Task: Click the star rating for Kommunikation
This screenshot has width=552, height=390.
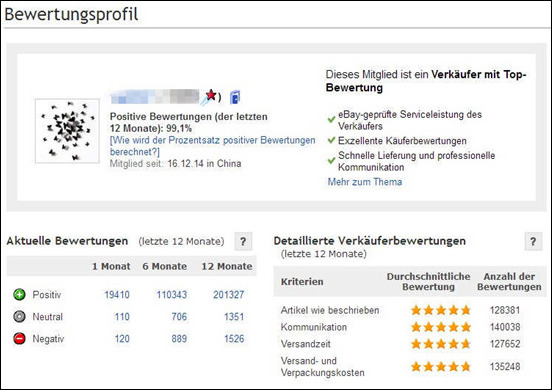Action: tap(441, 327)
